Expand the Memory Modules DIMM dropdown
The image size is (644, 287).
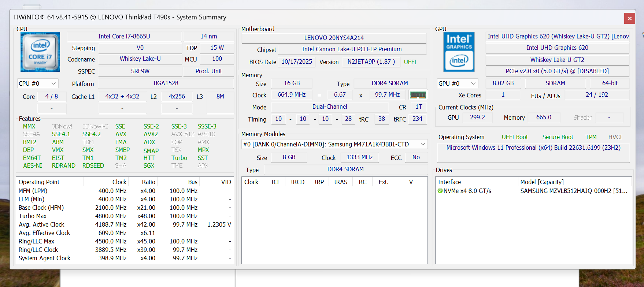point(334,144)
